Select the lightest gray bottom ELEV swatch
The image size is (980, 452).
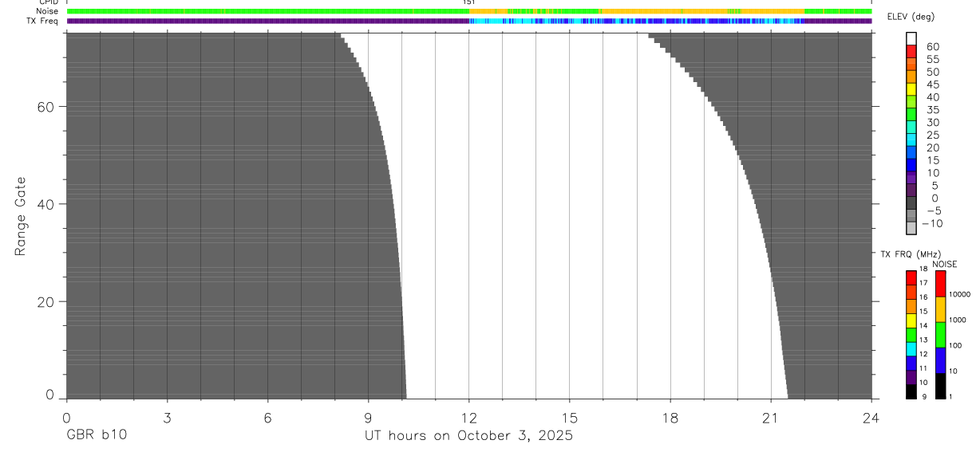point(911,228)
